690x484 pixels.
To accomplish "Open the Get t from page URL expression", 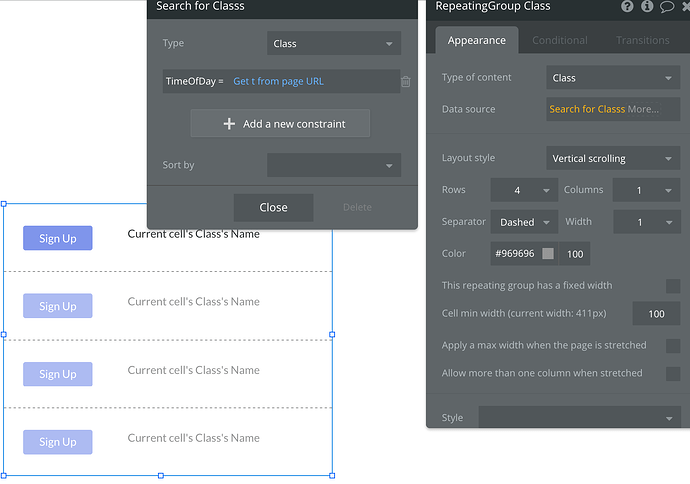I will 278,81.
